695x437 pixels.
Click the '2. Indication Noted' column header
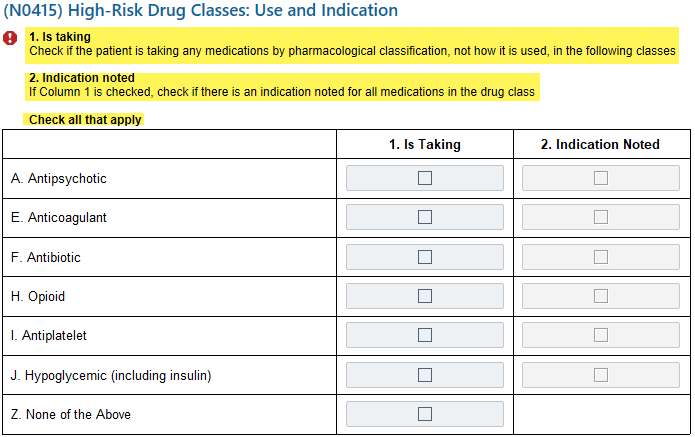tap(600, 144)
